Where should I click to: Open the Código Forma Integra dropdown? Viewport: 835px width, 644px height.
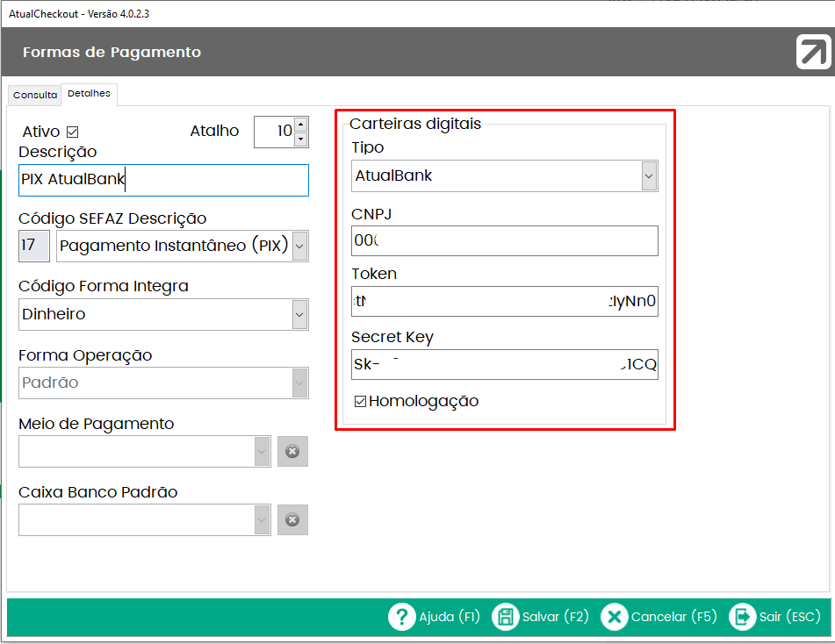[299, 315]
